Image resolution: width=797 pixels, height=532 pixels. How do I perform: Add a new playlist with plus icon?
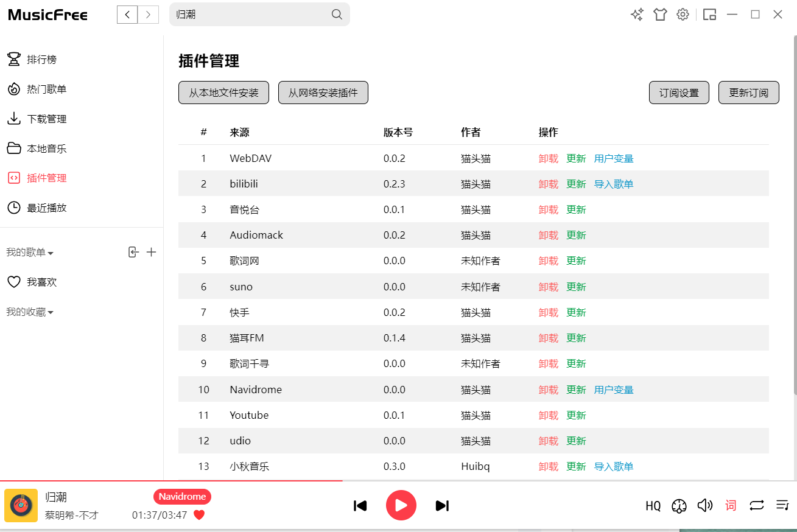coord(152,252)
